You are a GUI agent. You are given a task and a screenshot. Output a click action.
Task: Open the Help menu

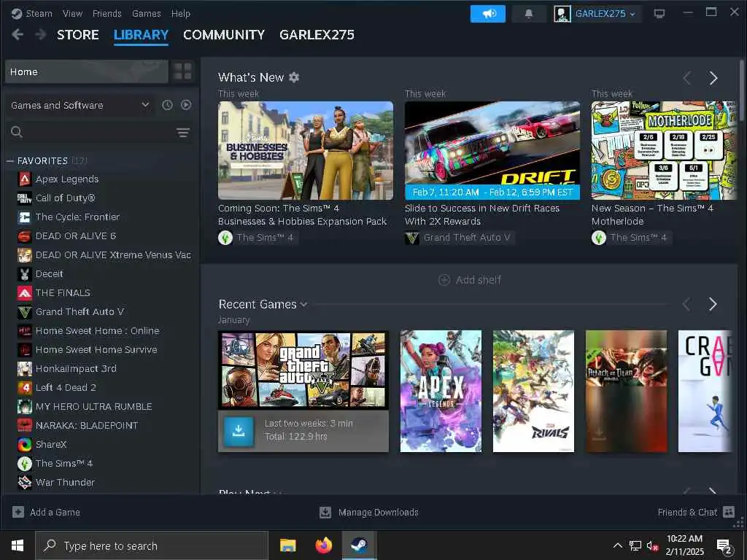(x=181, y=13)
